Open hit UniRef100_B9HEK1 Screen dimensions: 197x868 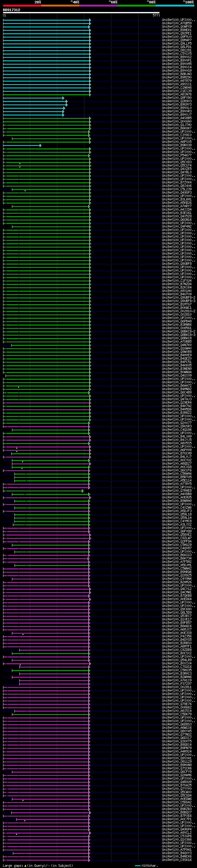(x=177, y=30)
